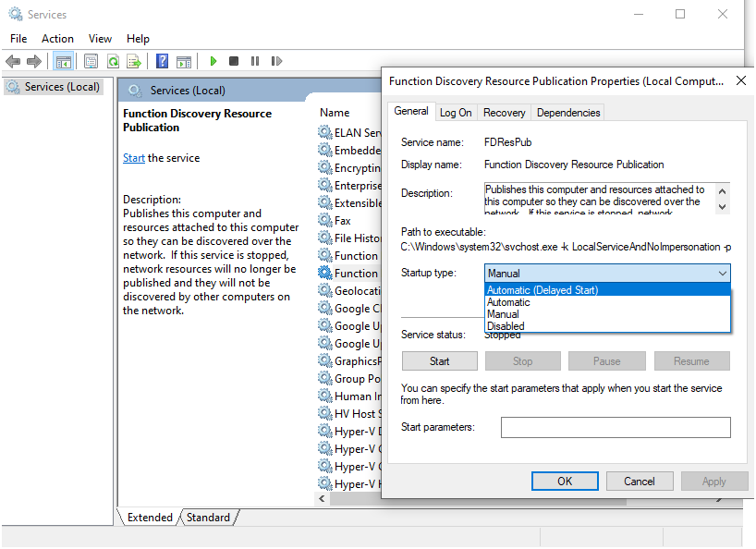Pick Automatic from startup type list
The width and height of the screenshot is (756, 549).
509,302
